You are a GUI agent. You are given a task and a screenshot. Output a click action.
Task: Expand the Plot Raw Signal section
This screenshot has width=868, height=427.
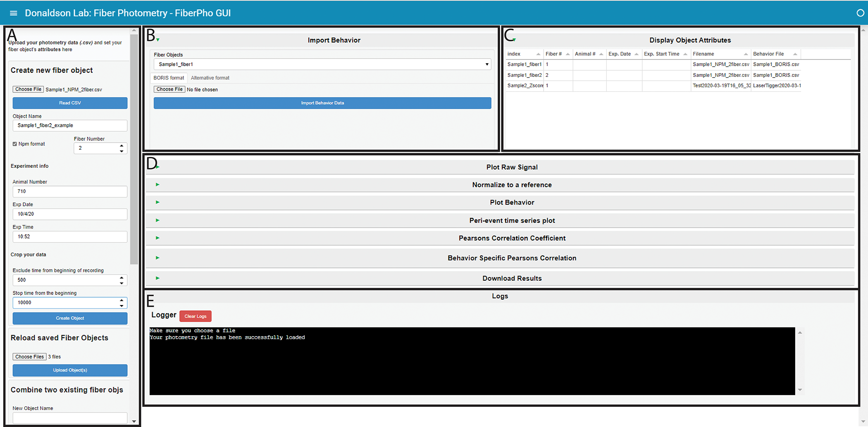tap(500, 167)
